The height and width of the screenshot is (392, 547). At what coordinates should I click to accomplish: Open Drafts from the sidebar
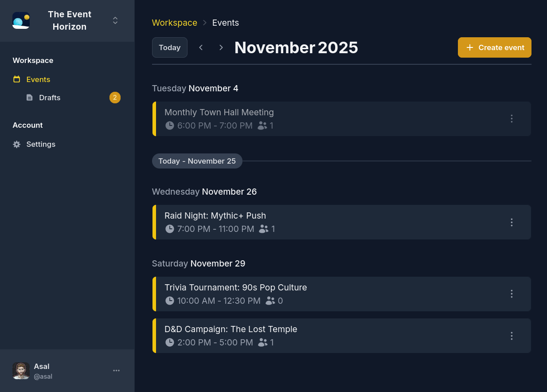49,98
